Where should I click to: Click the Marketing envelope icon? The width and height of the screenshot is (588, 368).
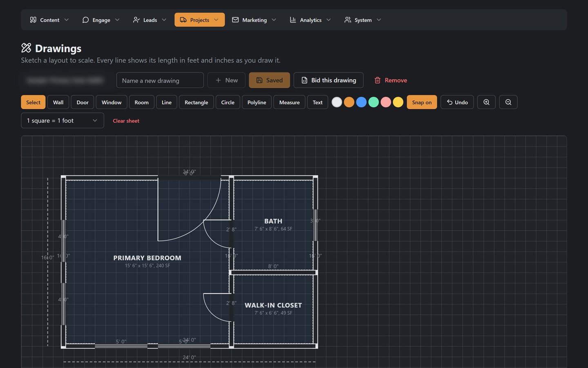click(x=235, y=20)
